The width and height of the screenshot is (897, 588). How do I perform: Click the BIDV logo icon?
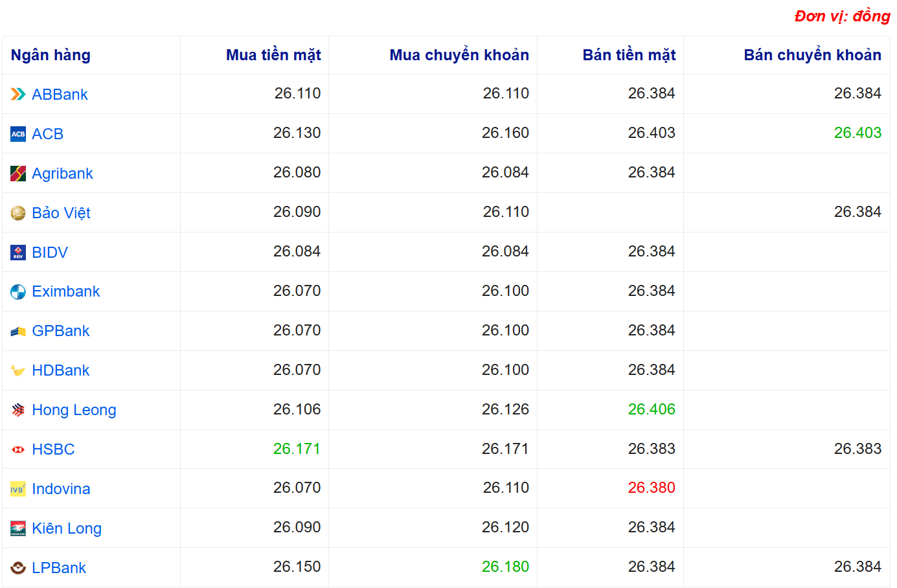click(x=18, y=253)
